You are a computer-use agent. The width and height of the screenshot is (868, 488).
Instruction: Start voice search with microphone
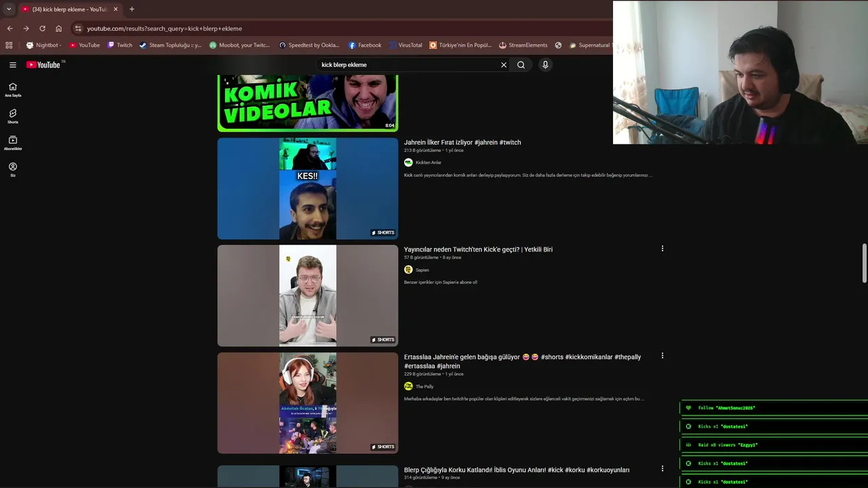click(545, 64)
